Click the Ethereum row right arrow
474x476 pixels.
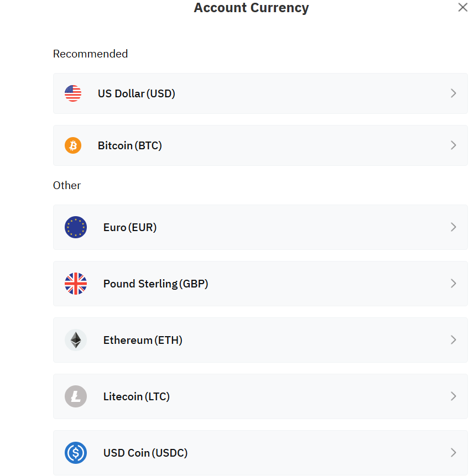click(x=454, y=340)
